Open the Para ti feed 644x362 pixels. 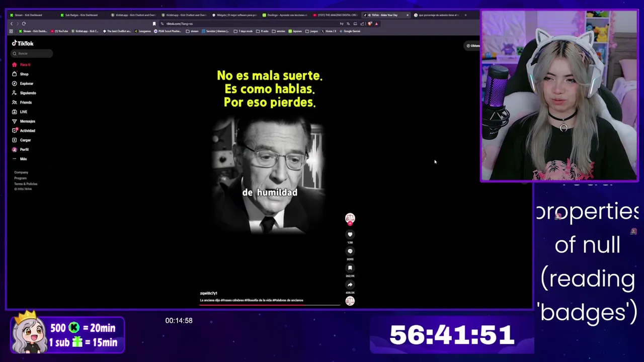pos(22,65)
